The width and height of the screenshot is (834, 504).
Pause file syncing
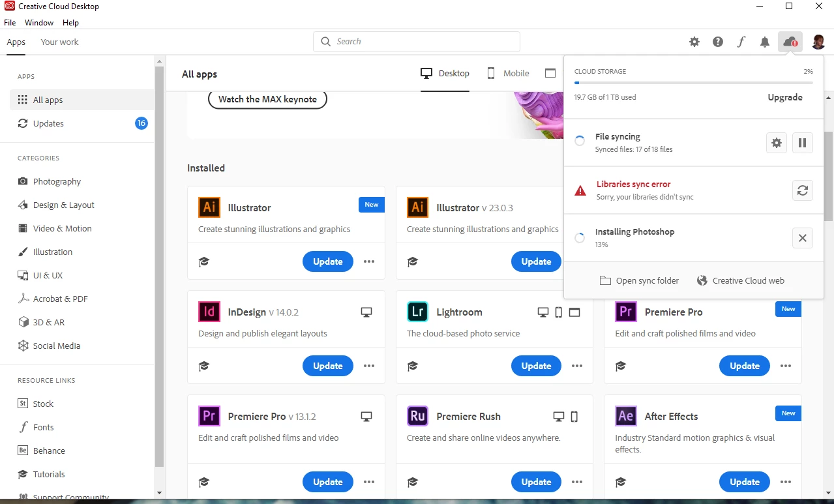point(803,143)
